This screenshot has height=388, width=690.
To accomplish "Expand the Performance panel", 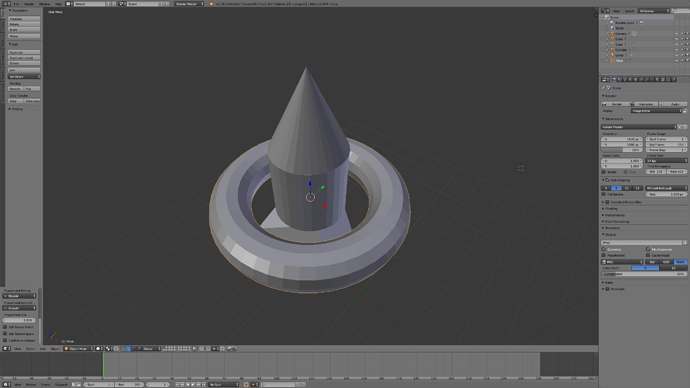I will click(613, 215).
